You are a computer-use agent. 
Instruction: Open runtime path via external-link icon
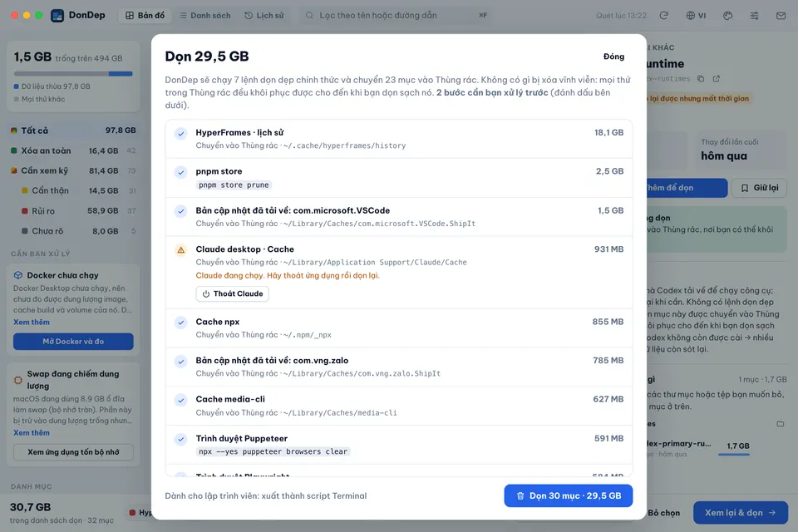click(x=716, y=78)
